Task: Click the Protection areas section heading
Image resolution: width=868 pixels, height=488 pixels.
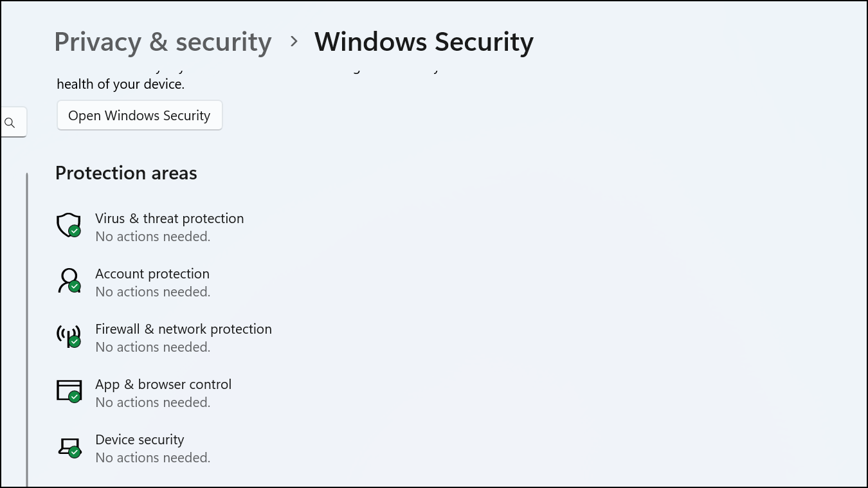Action: click(126, 172)
